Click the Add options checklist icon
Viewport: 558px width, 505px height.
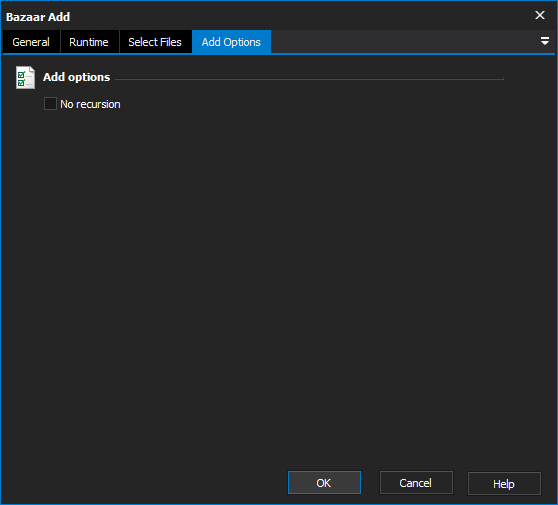(x=25, y=78)
